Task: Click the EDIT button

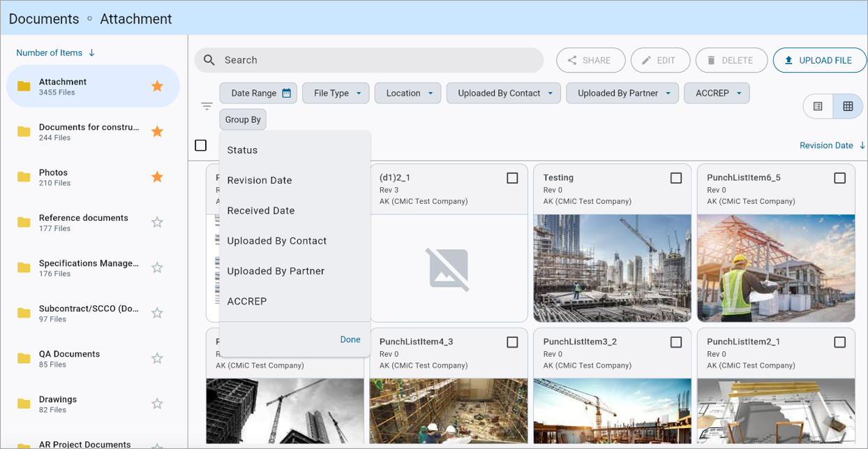Action: [660, 61]
